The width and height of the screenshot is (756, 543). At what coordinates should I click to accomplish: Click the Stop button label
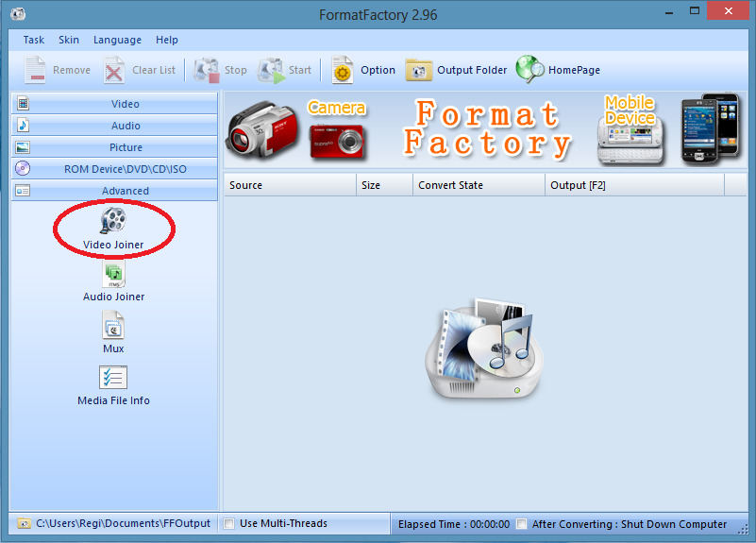click(x=236, y=71)
